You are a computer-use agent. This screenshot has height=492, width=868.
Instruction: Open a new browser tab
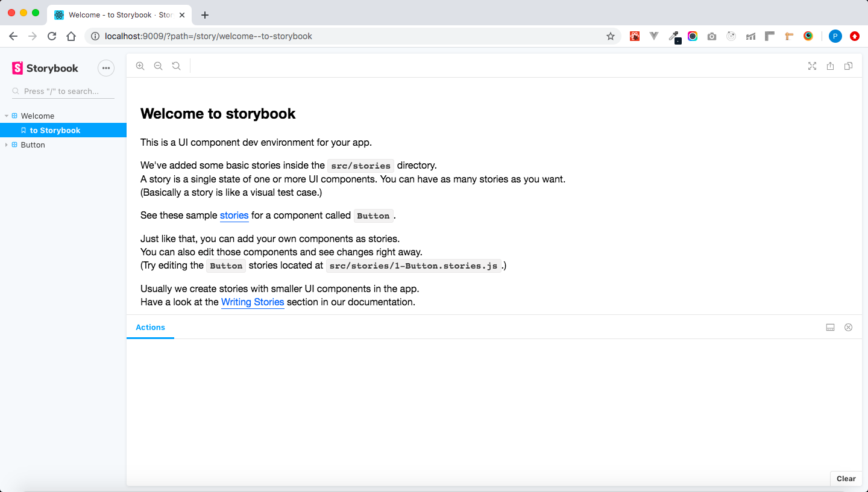[x=205, y=15]
